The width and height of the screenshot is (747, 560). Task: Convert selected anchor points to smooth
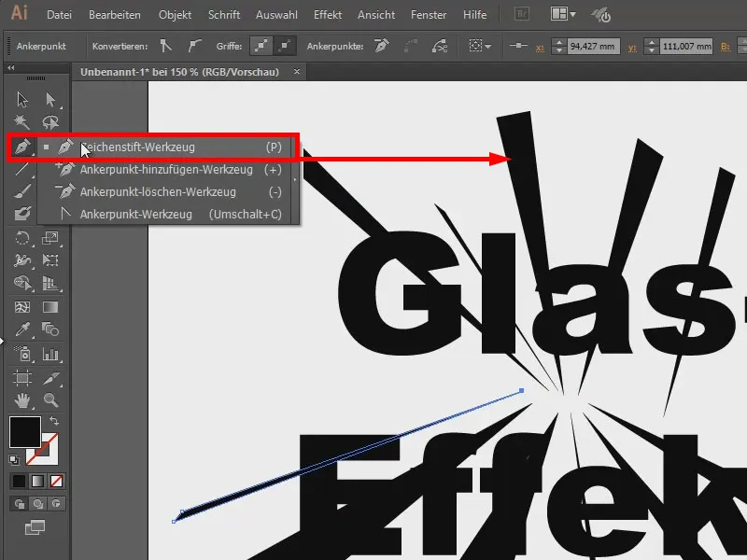tap(194, 46)
